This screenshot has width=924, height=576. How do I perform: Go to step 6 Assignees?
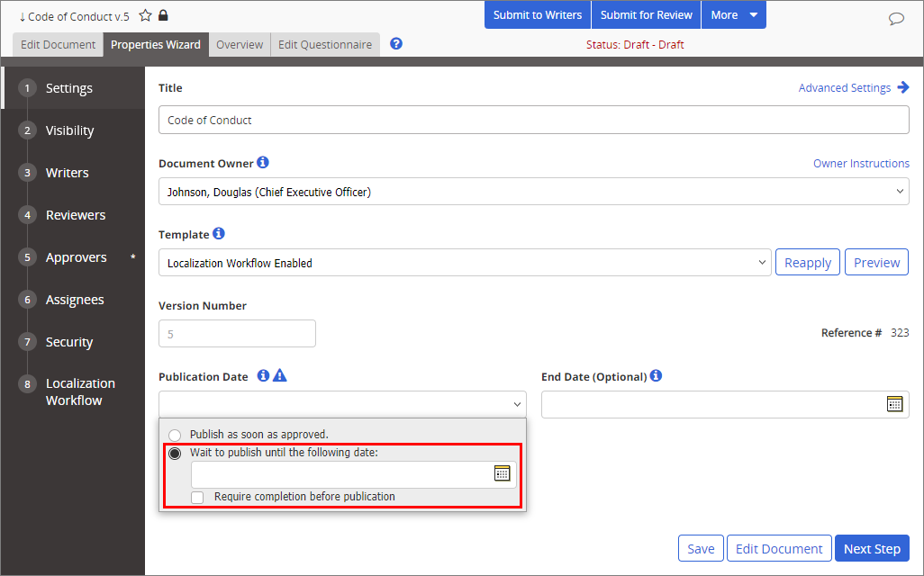point(72,300)
